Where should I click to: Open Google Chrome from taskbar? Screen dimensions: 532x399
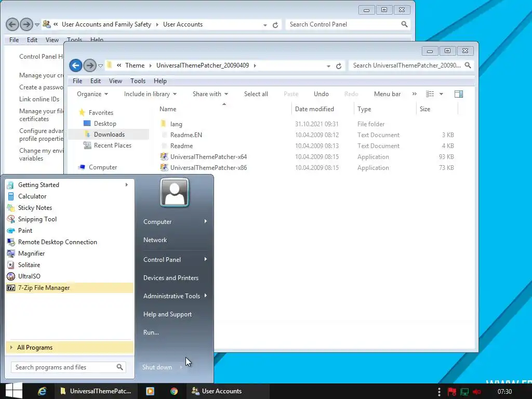click(x=174, y=391)
